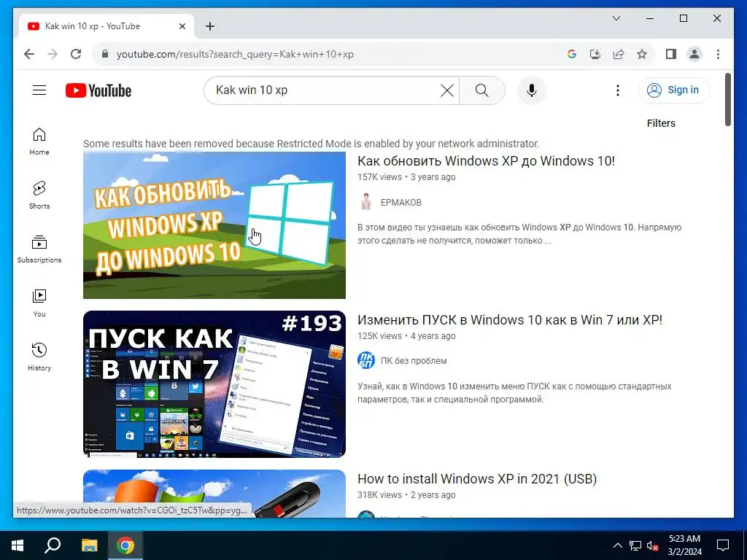Click the magnifier search button
The width and height of the screenshot is (747, 560).
[x=481, y=90]
